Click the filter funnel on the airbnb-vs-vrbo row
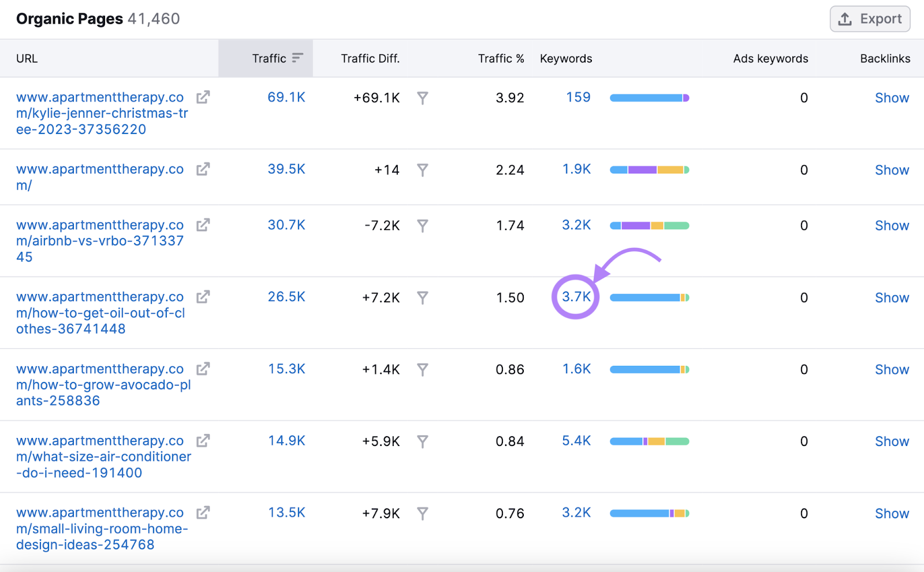The height and width of the screenshot is (572, 924). [423, 226]
